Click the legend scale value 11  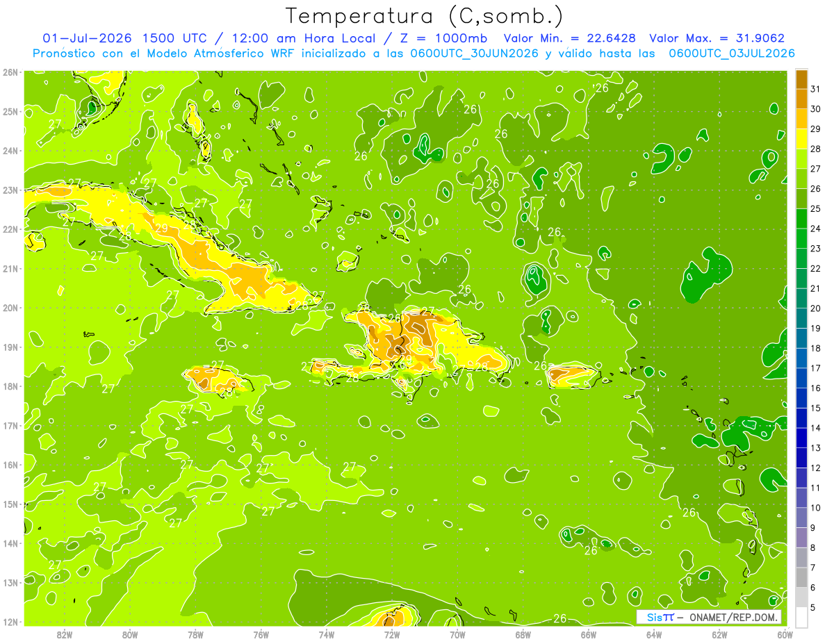pyautogui.click(x=815, y=488)
